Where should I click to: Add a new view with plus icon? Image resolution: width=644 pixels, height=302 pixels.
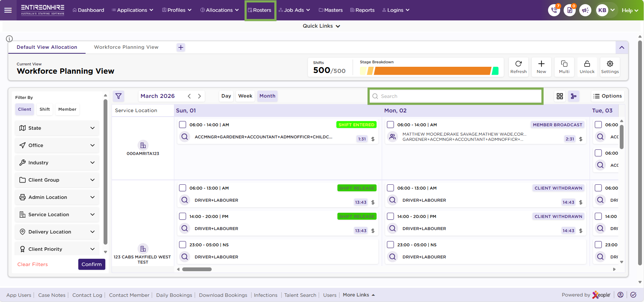[x=181, y=47]
